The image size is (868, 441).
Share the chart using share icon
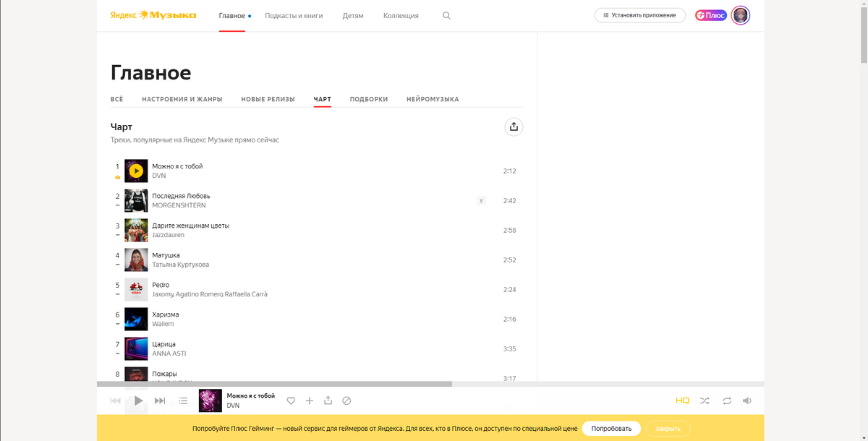pyautogui.click(x=514, y=127)
